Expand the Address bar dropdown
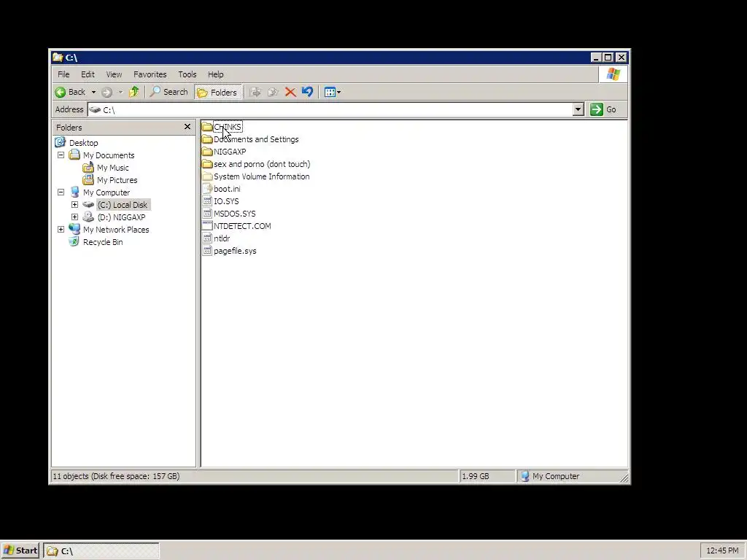 578,109
